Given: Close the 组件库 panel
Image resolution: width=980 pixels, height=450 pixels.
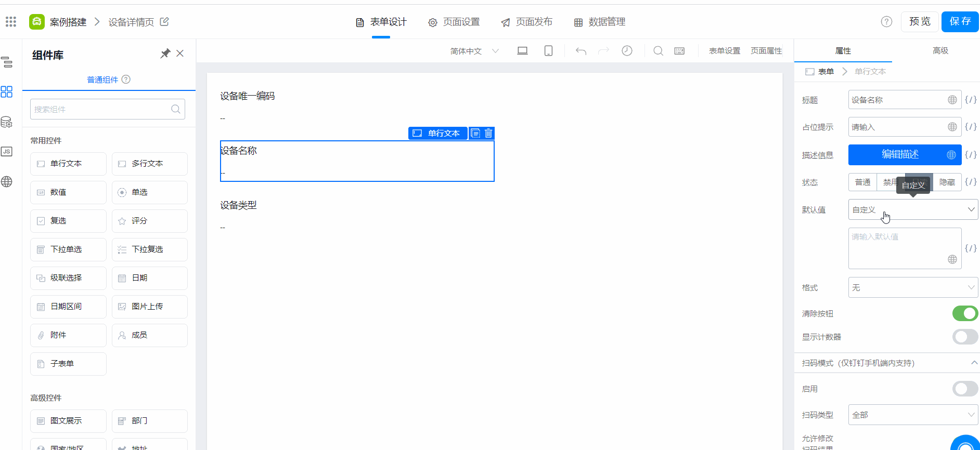Looking at the screenshot, I should (180, 54).
